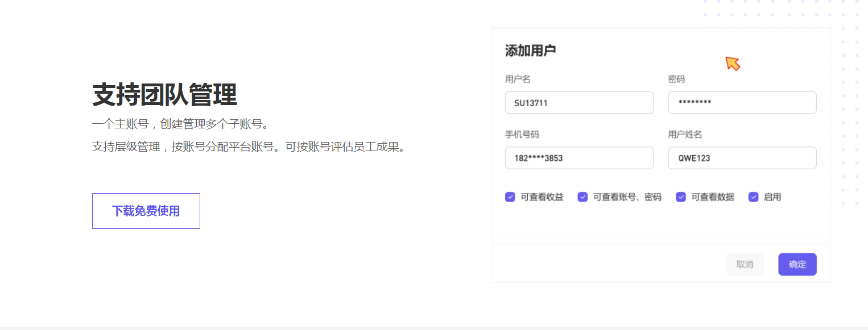Viewport: 868px width, 330px height.
Task: Click the 密码 field label
Action: coord(676,79)
